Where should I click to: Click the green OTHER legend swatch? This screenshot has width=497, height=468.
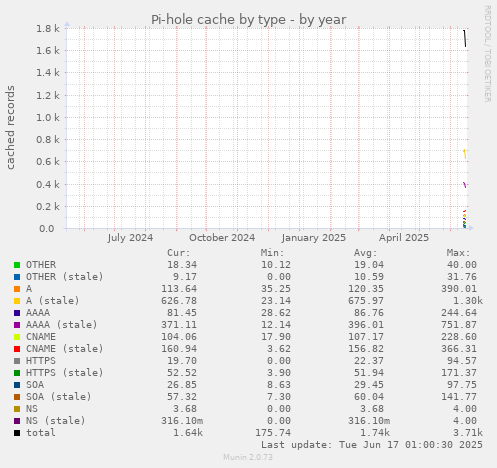17,265
